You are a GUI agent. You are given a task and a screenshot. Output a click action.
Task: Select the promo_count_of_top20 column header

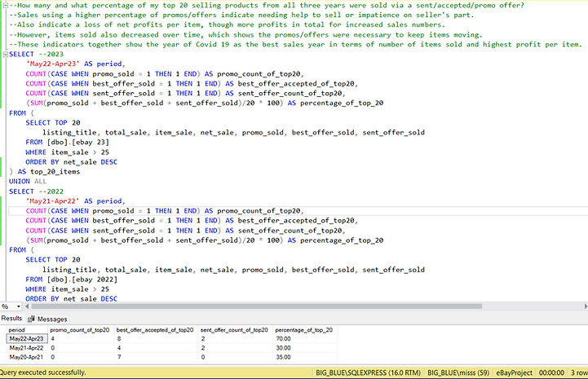click(x=81, y=330)
